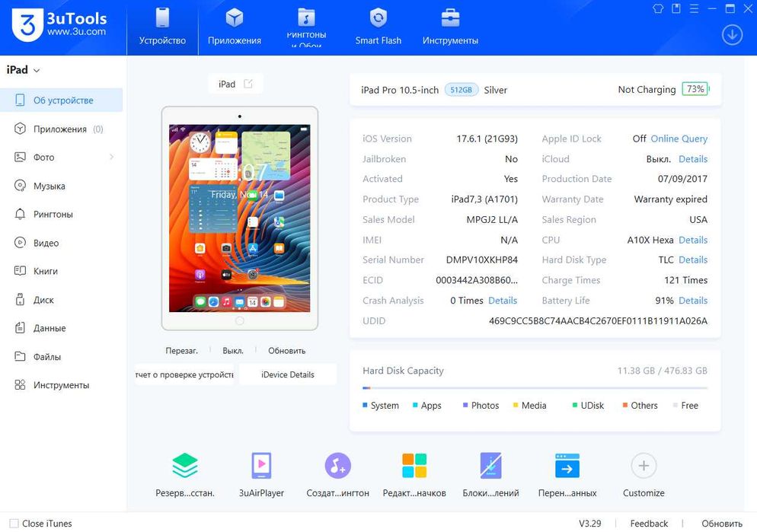Click the Перезаг. reboot button
Screen dimensions: 757x532
click(x=181, y=351)
